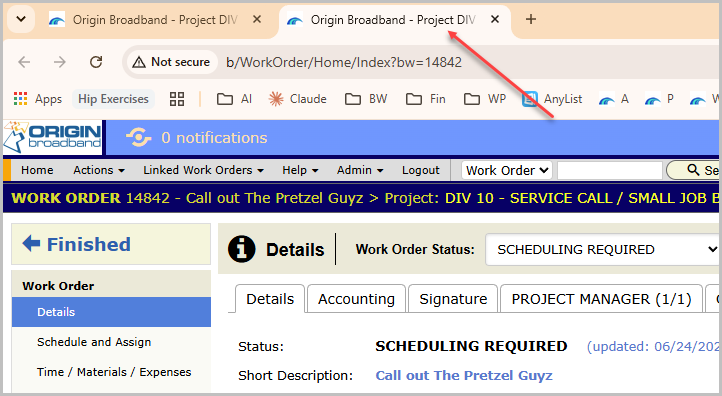Open the Work Order Status dropdown
This screenshot has height=396, width=722.
pyautogui.click(x=603, y=249)
